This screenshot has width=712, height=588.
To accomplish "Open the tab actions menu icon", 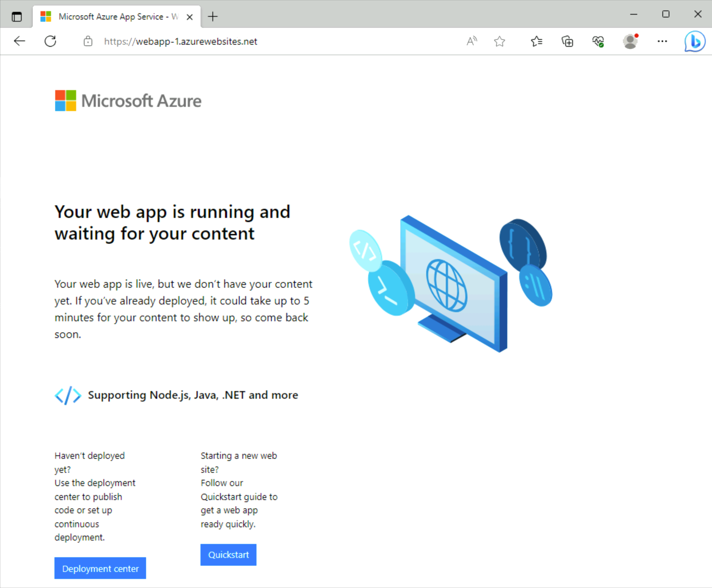I will tap(16, 16).
